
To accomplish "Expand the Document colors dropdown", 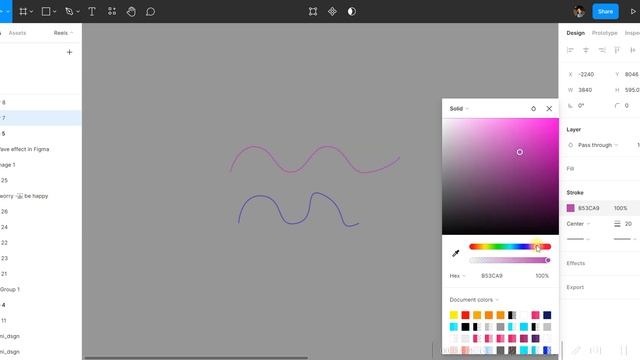I will (x=474, y=300).
